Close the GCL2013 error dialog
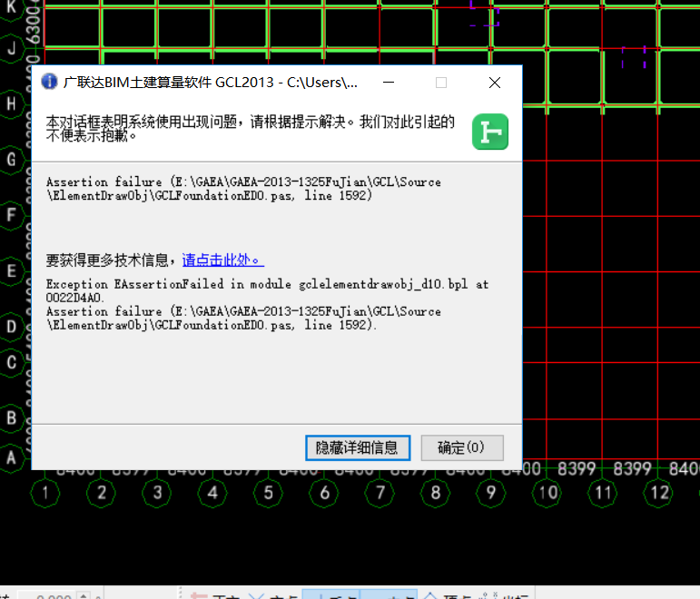This screenshot has width=700, height=599. tap(495, 83)
